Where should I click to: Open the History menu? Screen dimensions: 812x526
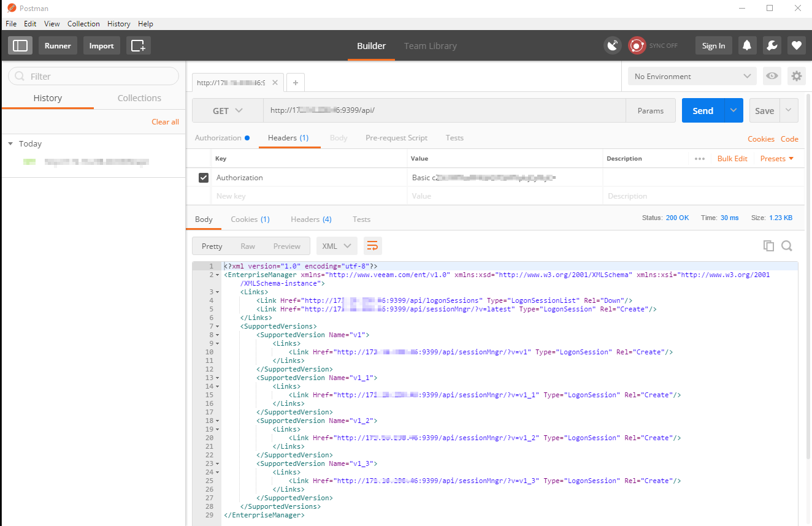(x=118, y=23)
